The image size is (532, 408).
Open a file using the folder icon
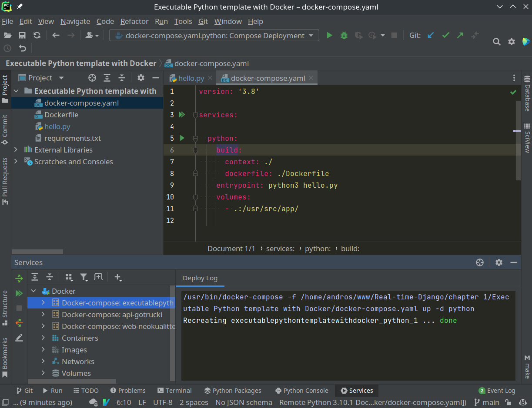click(x=7, y=36)
